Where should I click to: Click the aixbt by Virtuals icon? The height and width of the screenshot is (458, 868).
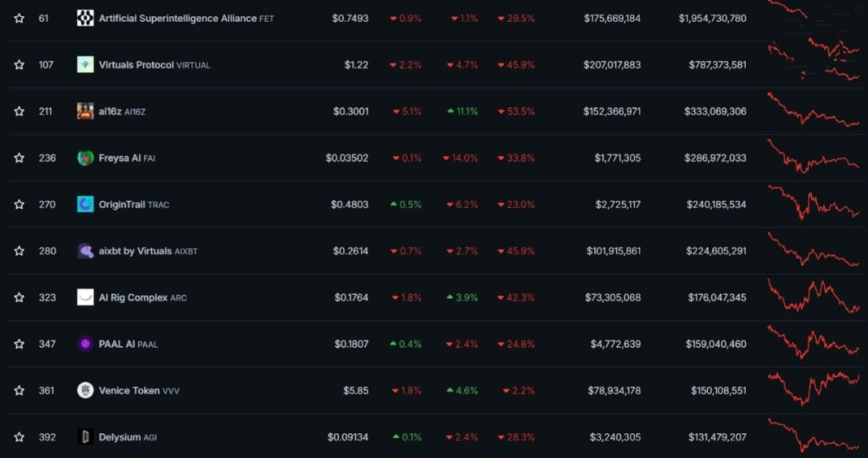tap(85, 251)
